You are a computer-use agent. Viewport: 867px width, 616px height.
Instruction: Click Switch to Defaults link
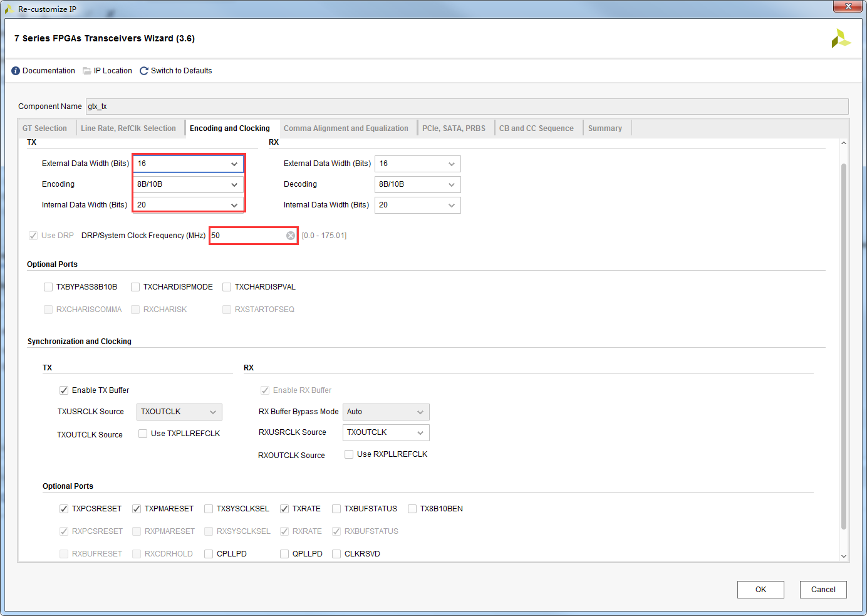click(182, 71)
